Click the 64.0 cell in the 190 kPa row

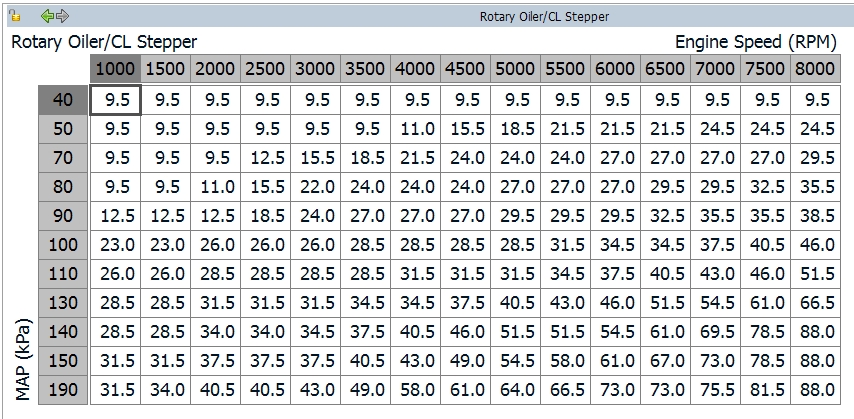pos(516,390)
